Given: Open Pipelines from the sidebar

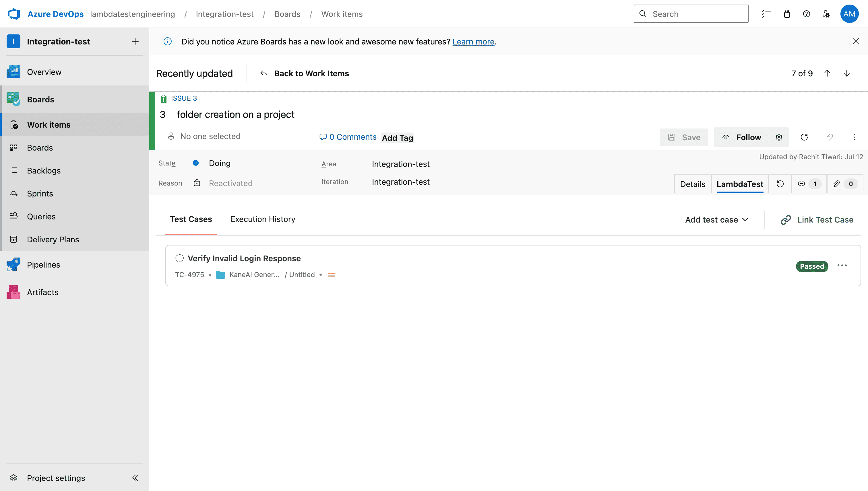Looking at the screenshot, I should [x=44, y=264].
